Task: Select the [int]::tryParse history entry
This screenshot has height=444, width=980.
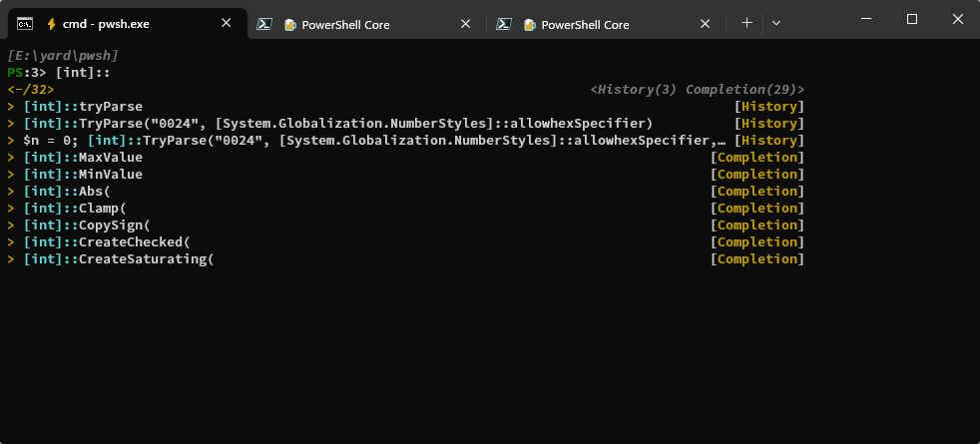Action: [x=405, y=106]
